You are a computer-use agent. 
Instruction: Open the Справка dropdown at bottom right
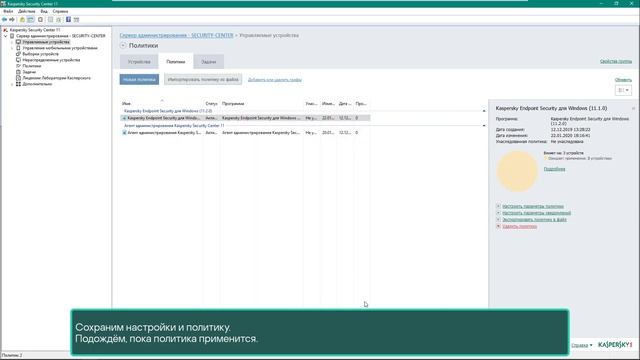(x=582, y=345)
